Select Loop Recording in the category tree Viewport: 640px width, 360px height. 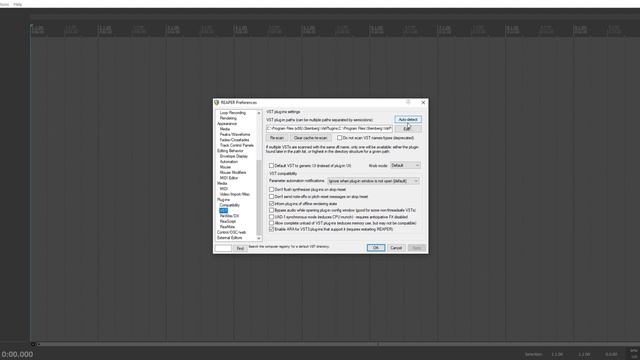(x=233, y=113)
